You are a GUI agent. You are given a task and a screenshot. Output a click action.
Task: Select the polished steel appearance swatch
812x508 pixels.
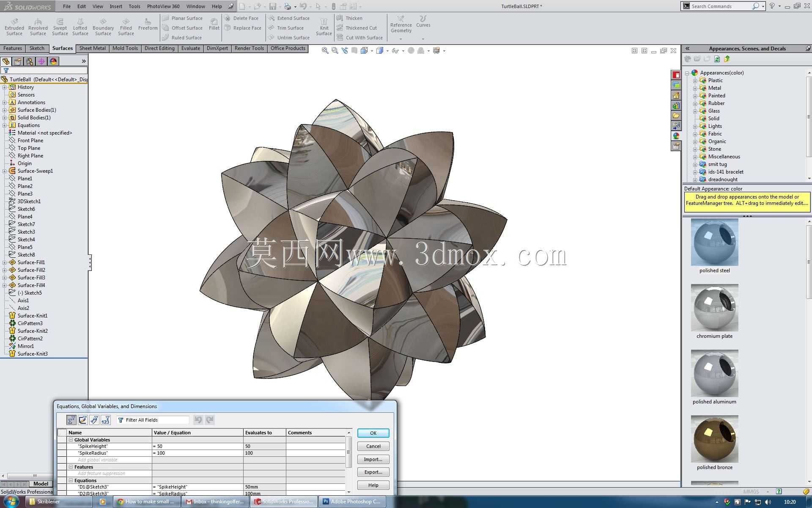pos(715,242)
